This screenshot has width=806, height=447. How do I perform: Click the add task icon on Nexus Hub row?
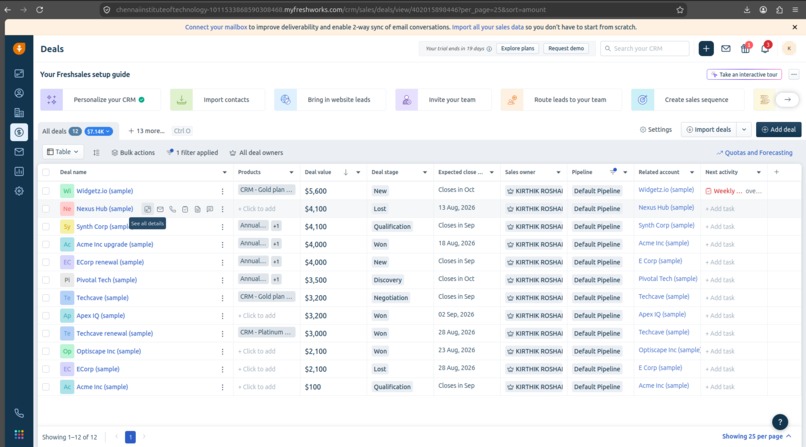tap(185, 209)
